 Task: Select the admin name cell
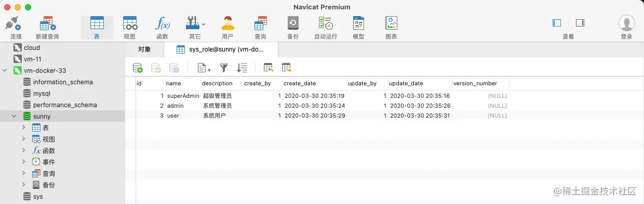pos(183,106)
